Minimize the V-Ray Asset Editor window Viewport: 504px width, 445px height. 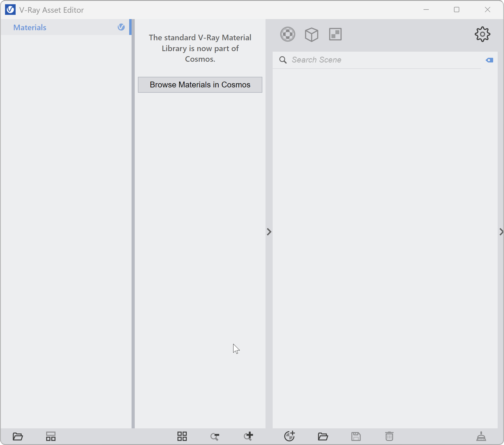click(x=426, y=10)
